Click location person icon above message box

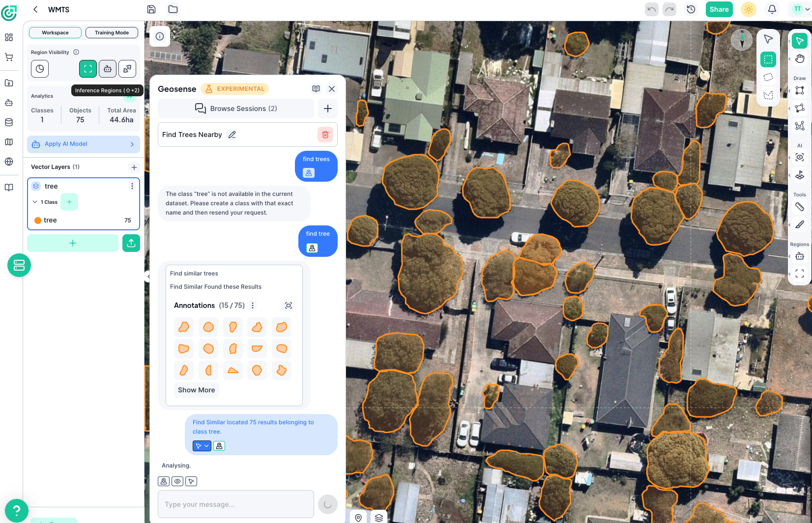click(x=164, y=481)
